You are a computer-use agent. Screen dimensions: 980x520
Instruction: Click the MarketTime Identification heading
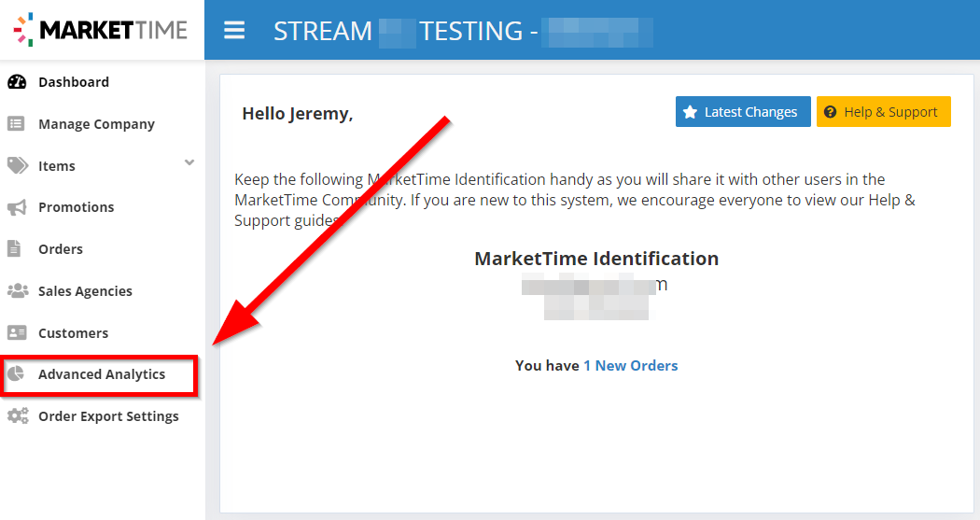point(596,258)
